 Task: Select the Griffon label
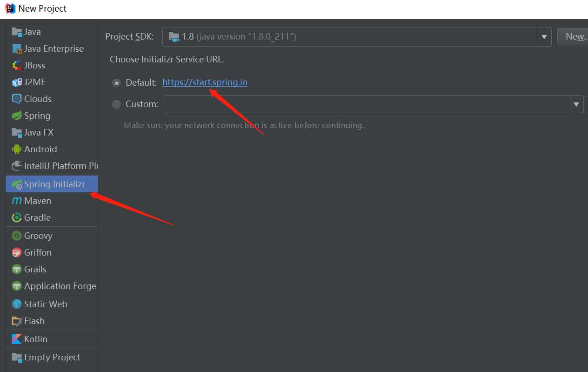point(38,253)
